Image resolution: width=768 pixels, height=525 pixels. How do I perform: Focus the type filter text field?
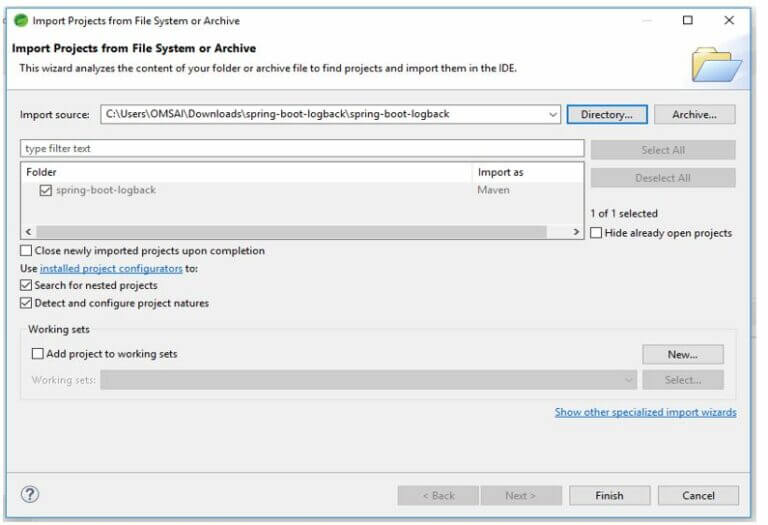302,148
